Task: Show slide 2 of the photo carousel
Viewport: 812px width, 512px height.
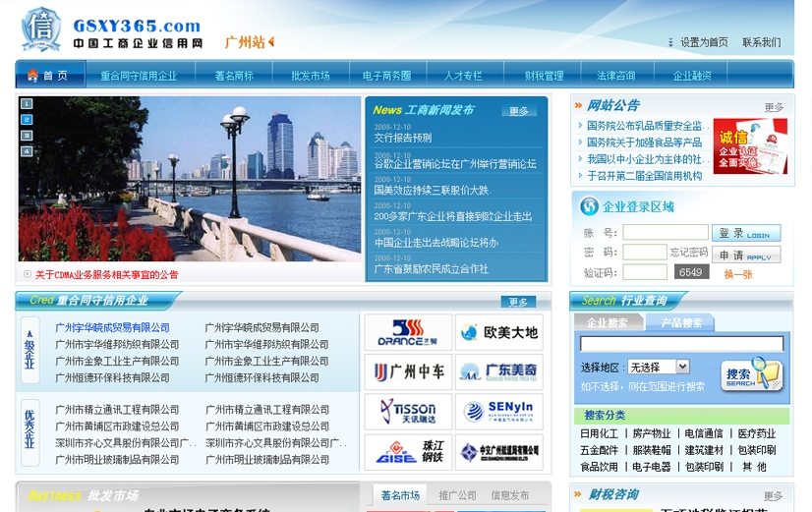Action: point(27,120)
